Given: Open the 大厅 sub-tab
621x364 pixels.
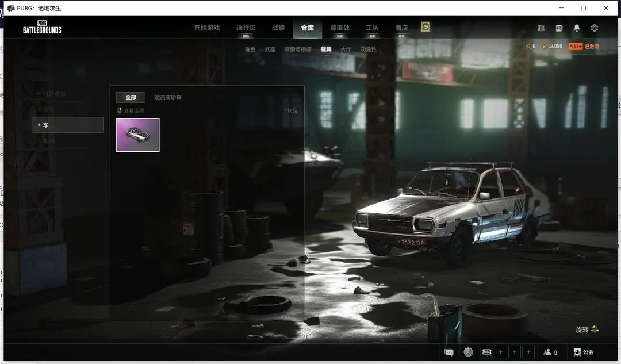Looking at the screenshot, I should [x=346, y=49].
